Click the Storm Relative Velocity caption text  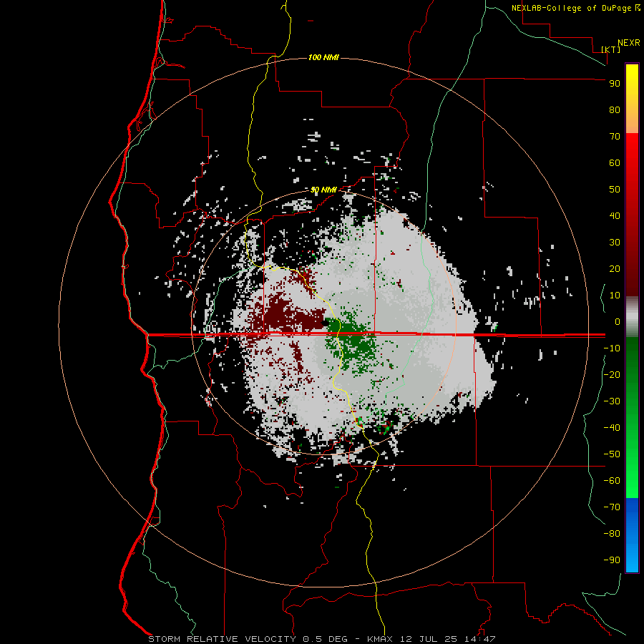point(321,639)
